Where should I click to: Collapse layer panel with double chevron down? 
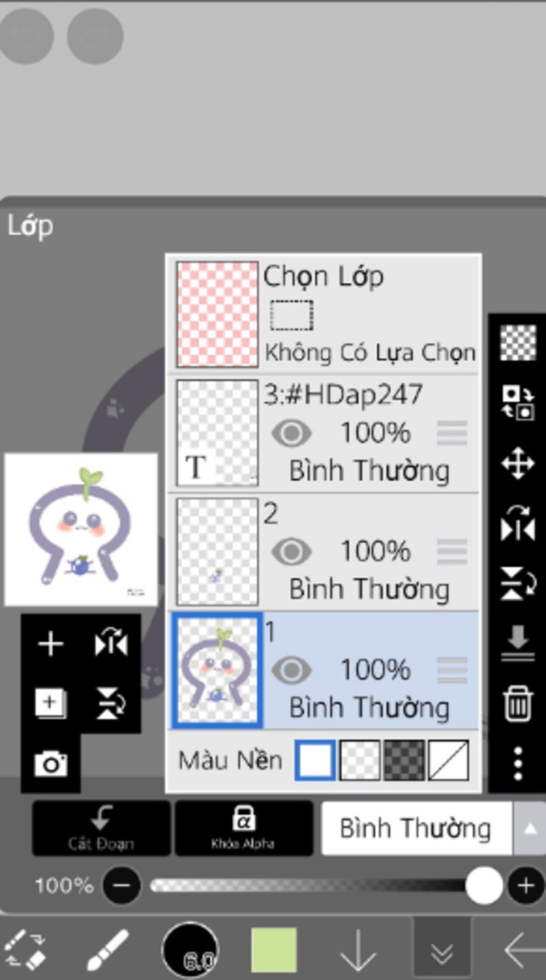click(x=442, y=950)
